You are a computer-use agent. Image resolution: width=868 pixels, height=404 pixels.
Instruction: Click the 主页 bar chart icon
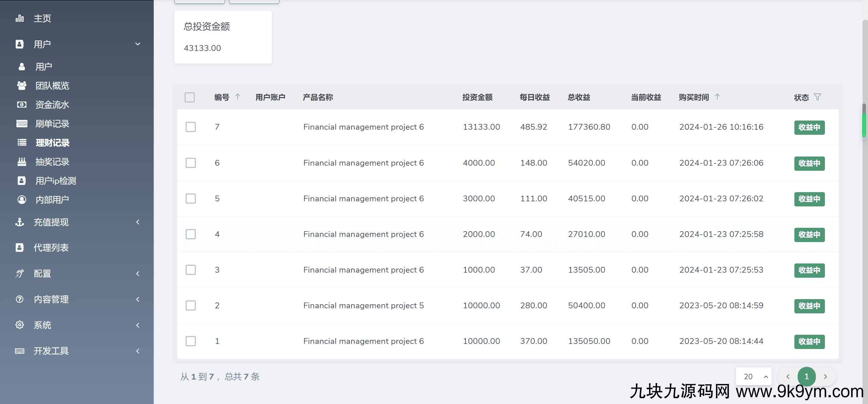(20, 18)
